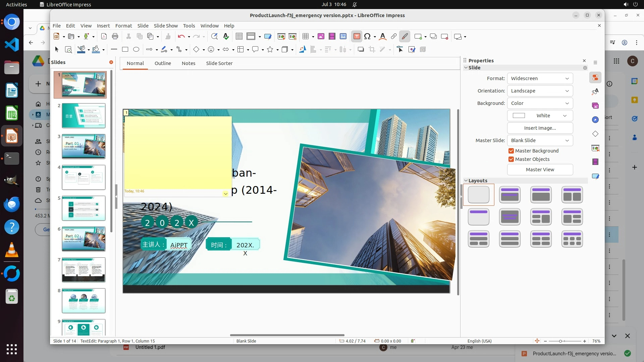This screenshot has height=362, width=644.
Task: Click the zoom slider in the status bar
Action: coord(560,341)
